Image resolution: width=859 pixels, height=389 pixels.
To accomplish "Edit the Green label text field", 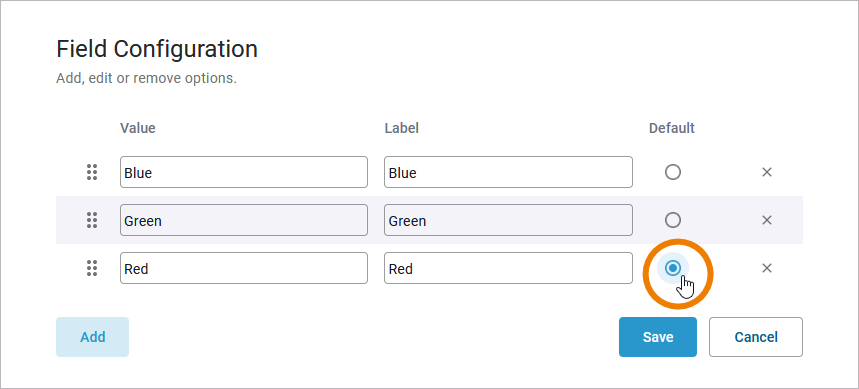I will pyautogui.click(x=508, y=220).
